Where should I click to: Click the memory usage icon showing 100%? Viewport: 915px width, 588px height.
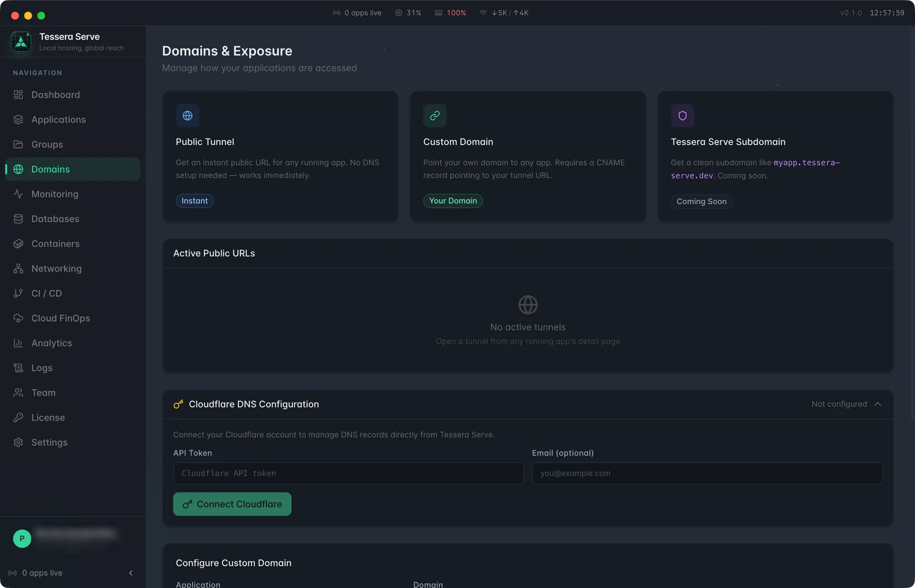click(x=438, y=13)
